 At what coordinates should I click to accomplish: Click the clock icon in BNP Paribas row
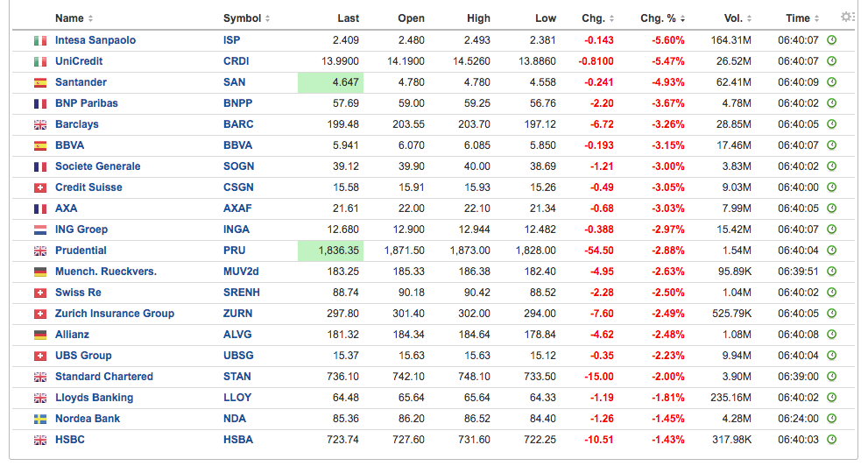[x=831, y=103]
